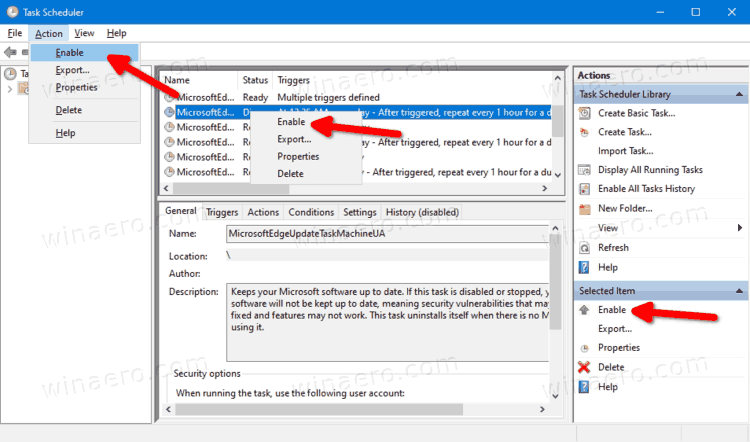Select Export... in the task context menu
Viewport: 750px width, 442px height.
click(306, 139)
